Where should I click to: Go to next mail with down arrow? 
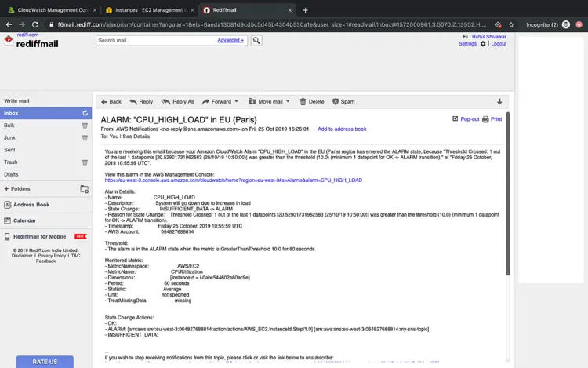pyautogui.click(x=499, y=102)
